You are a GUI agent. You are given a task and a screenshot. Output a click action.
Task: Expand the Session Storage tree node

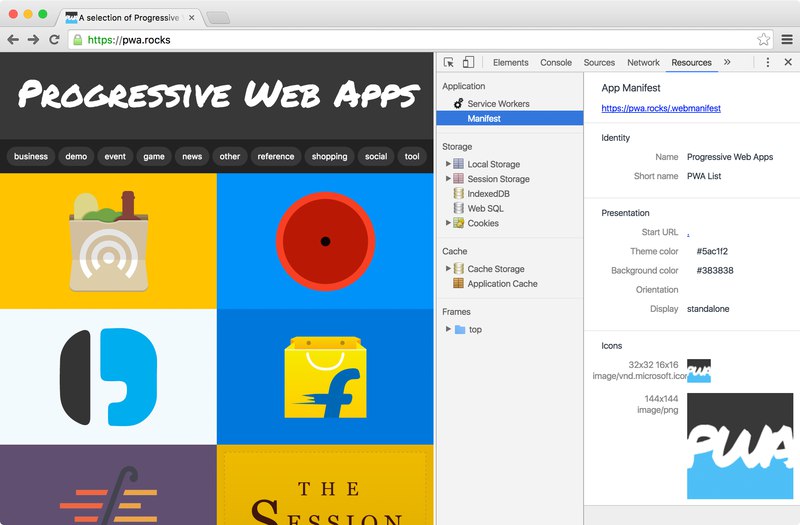pyautogui.click(x=448, y=179)
